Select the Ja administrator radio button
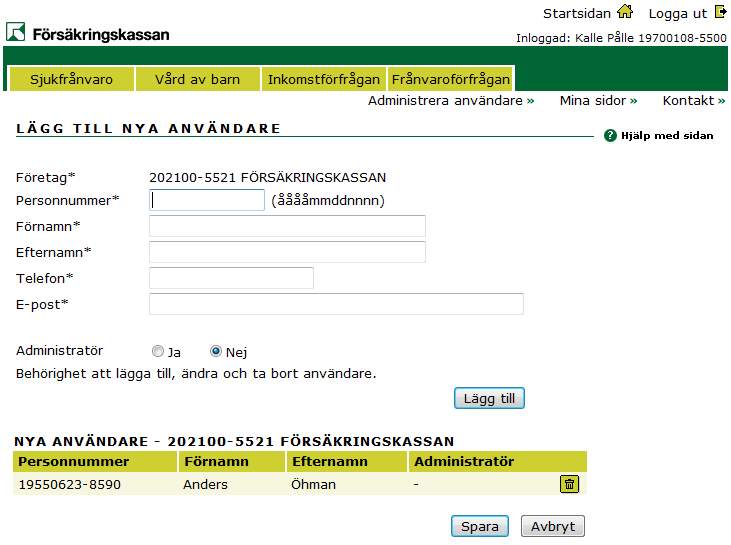 point(158,351)
